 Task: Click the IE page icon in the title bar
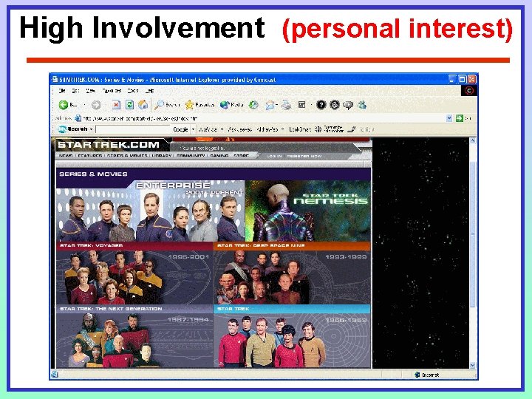coord(55,79)
